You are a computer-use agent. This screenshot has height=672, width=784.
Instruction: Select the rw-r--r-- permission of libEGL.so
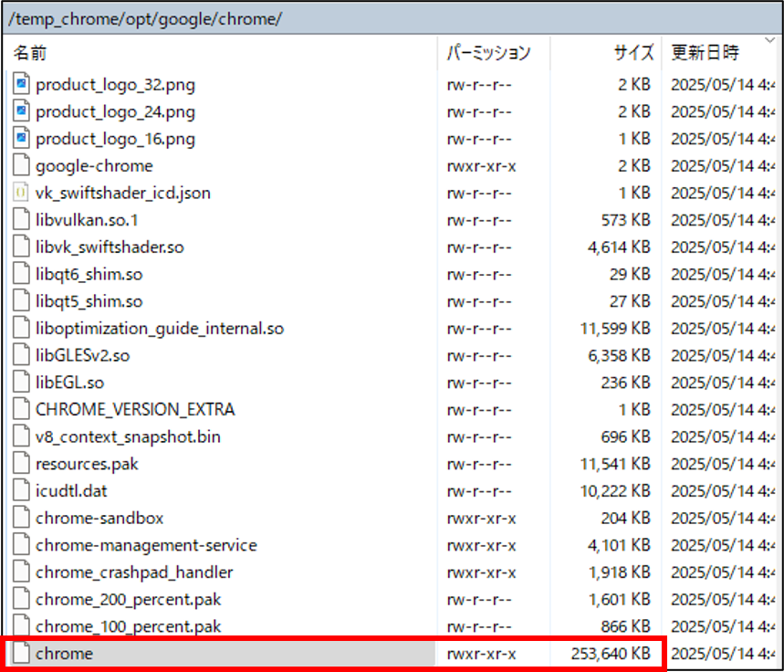(x=479, y=383)
